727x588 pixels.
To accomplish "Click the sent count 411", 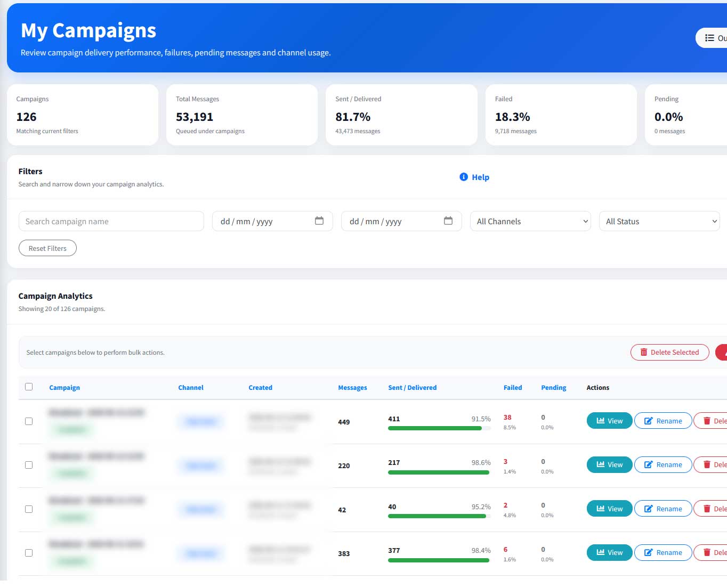I will point(394,419).
